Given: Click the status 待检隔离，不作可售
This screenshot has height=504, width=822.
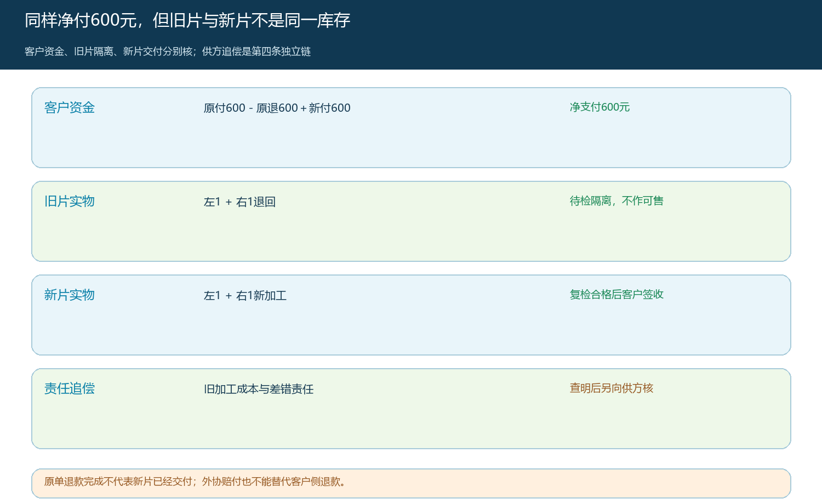Looking at the screenshot, I should pos(616,201).
